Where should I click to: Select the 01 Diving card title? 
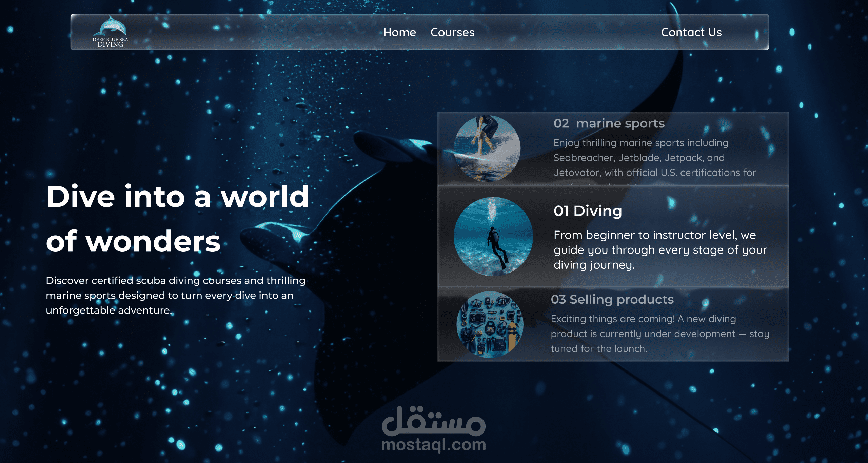pos(588,211)
